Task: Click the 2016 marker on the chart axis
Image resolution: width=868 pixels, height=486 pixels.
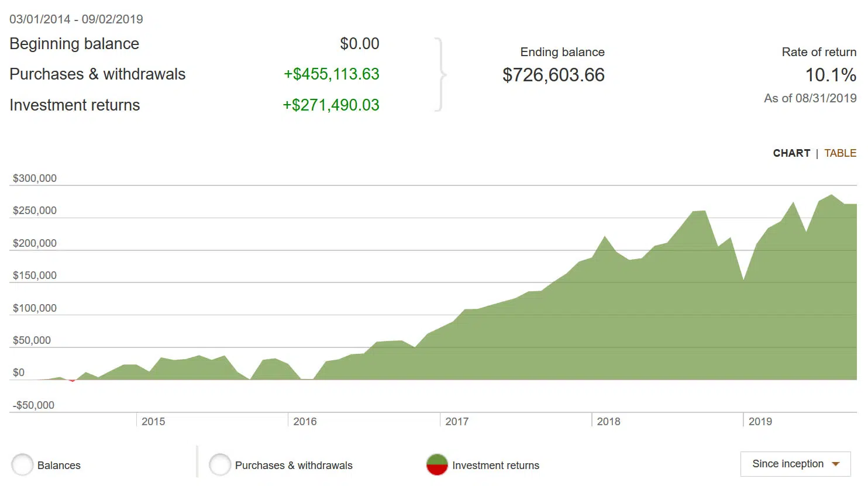Action: [305, 421]
